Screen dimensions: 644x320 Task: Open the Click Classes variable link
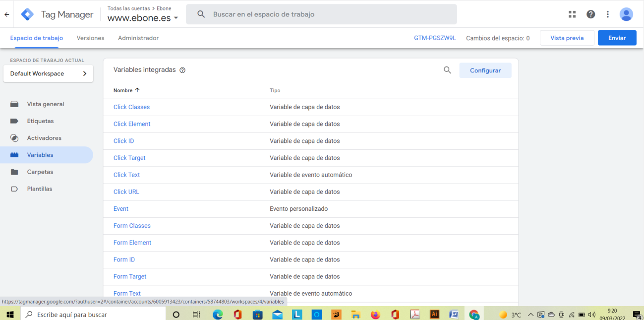(x=131, y=107)
